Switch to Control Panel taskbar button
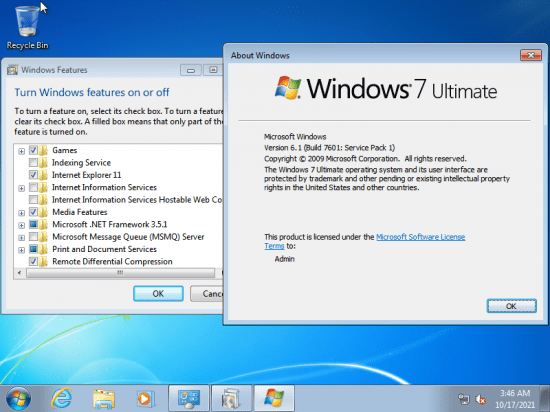 tap(189, 398)
